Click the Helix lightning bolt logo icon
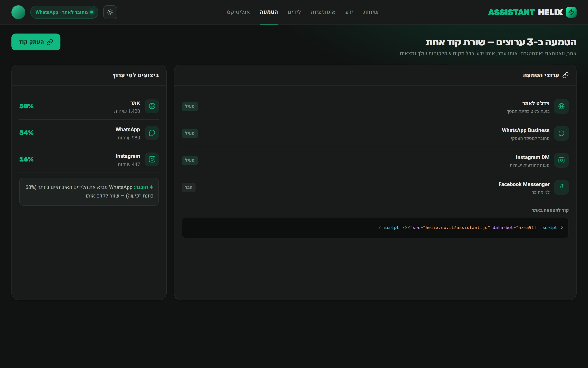This screenshot has width=588, height=368. (x=571, y=12)
